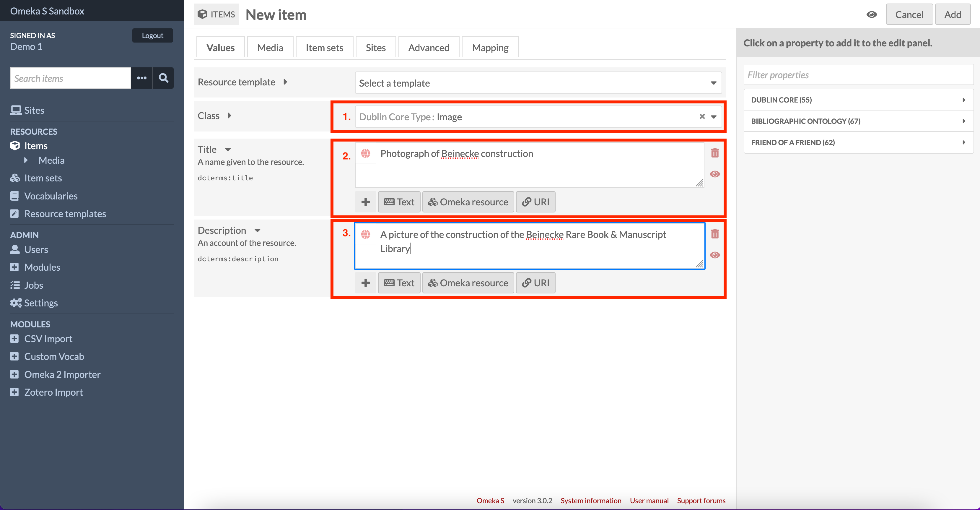The image size is (980, 510).
Task: Toggle visibility of the Description value
Action: (x=715, y=255)
